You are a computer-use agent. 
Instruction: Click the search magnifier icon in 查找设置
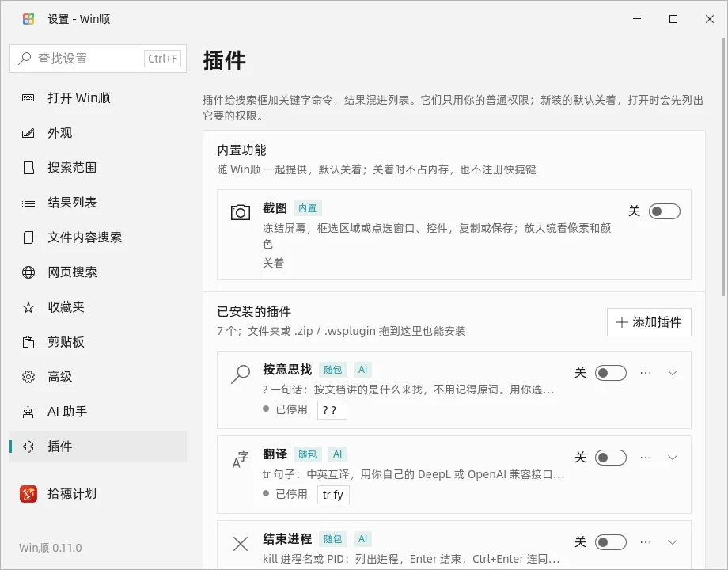coord(25,59)
